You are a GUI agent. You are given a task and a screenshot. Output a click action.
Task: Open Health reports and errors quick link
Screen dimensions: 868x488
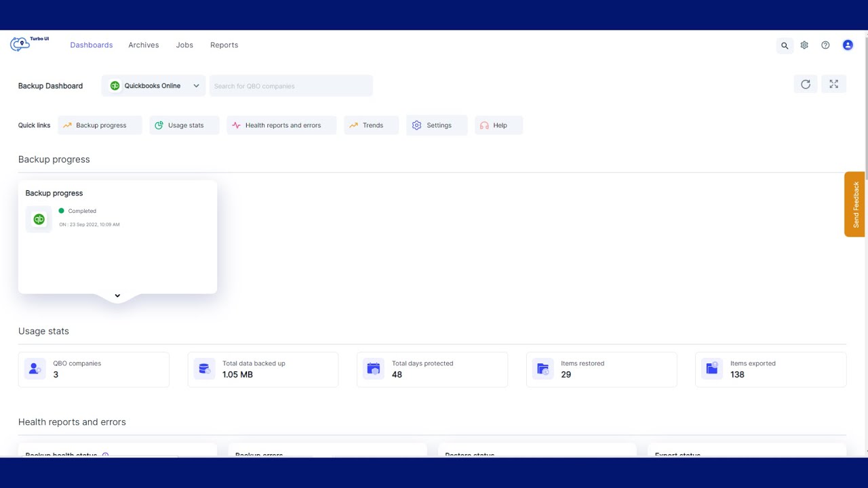tap(281, 125)
